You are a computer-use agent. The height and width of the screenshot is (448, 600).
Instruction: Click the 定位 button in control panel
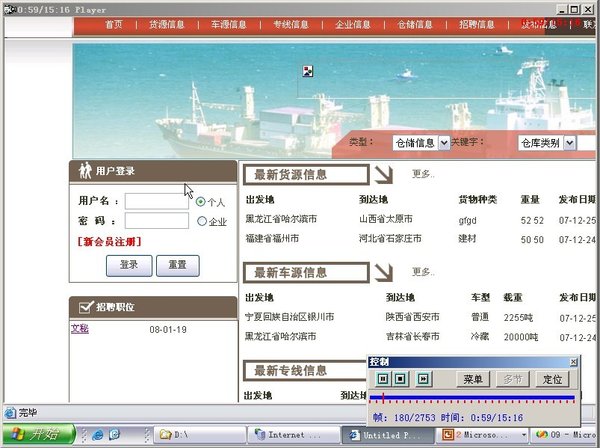coord(552,379)
